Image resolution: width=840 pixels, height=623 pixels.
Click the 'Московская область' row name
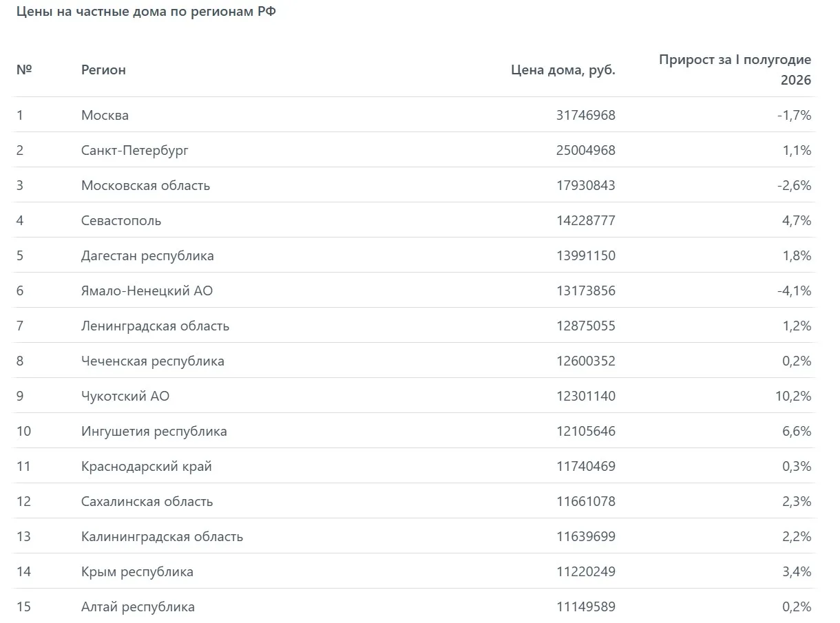tap(145, 185)
